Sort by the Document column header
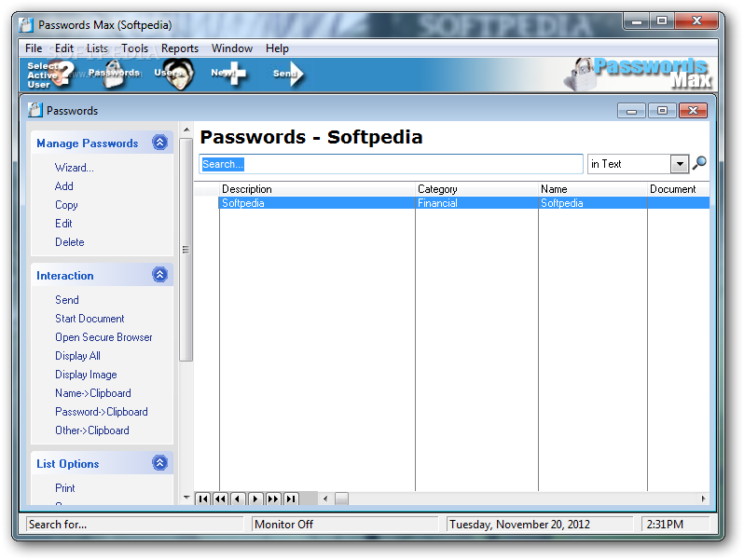Viewport: 744px width, 560px height. [x=679, y=189]
